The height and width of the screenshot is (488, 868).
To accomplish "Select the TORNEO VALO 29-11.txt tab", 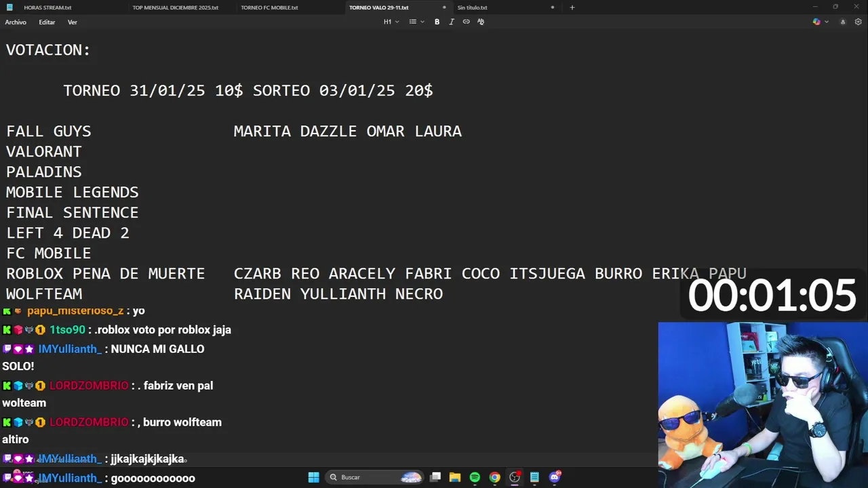I will click(378, 7).
